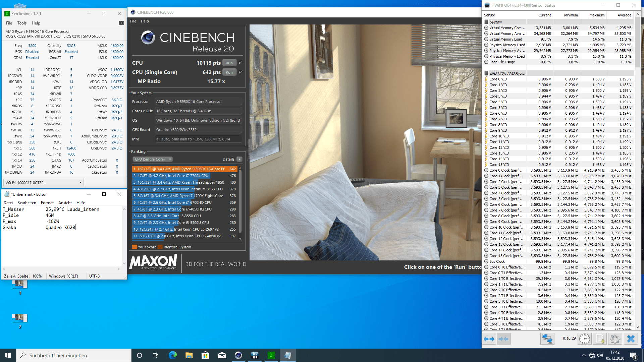This screenshot has height=362, width=644.
Task: Open notification center icon in tray
Action: click(x=634, y=356)
